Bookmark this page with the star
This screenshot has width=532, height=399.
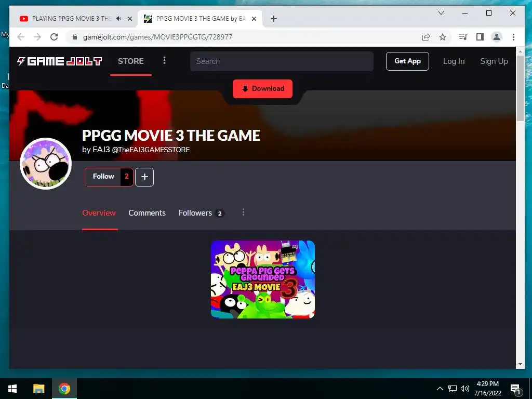coord(443,37)
